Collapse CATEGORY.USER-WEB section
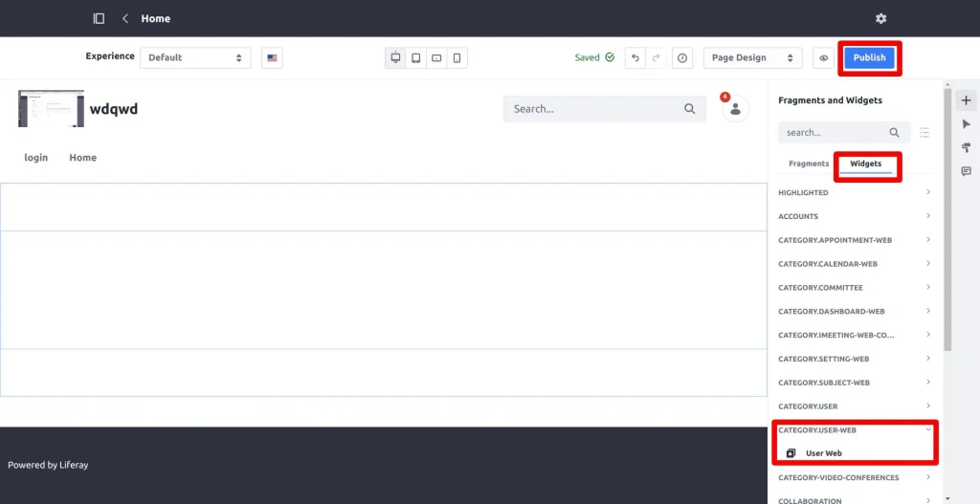Viewport: 980px width, 504px height. [x=855, y=429]
